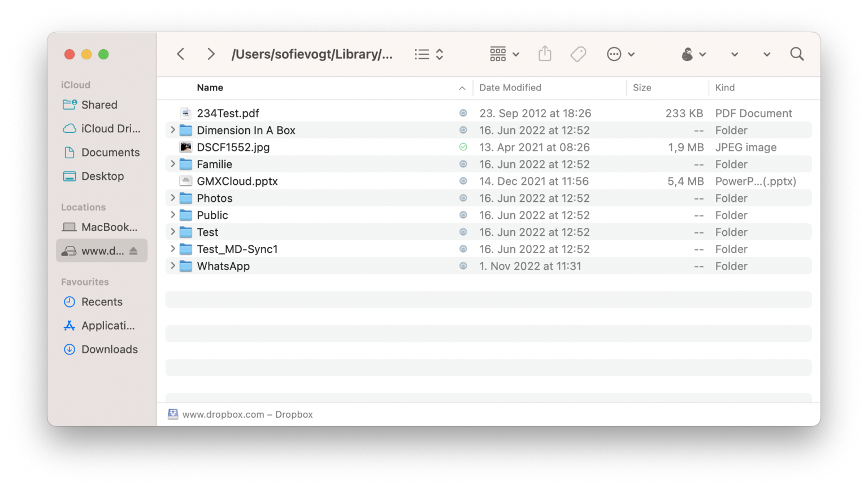Click the Tag icon in the toolbar
This screenshot has width=868, height=489.
point(578,54)
